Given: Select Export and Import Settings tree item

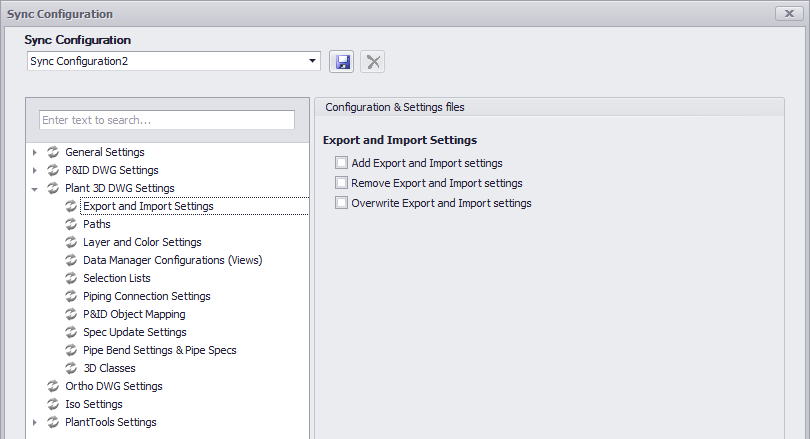Looking at the screenshot, I should (x=148, y=206).
